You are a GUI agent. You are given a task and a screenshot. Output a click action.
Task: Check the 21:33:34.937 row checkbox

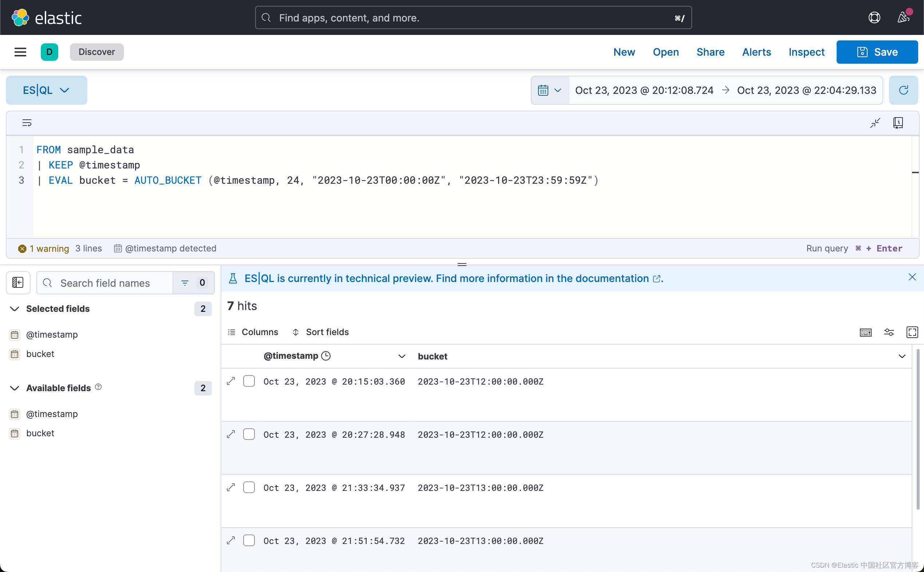(249, 487)
